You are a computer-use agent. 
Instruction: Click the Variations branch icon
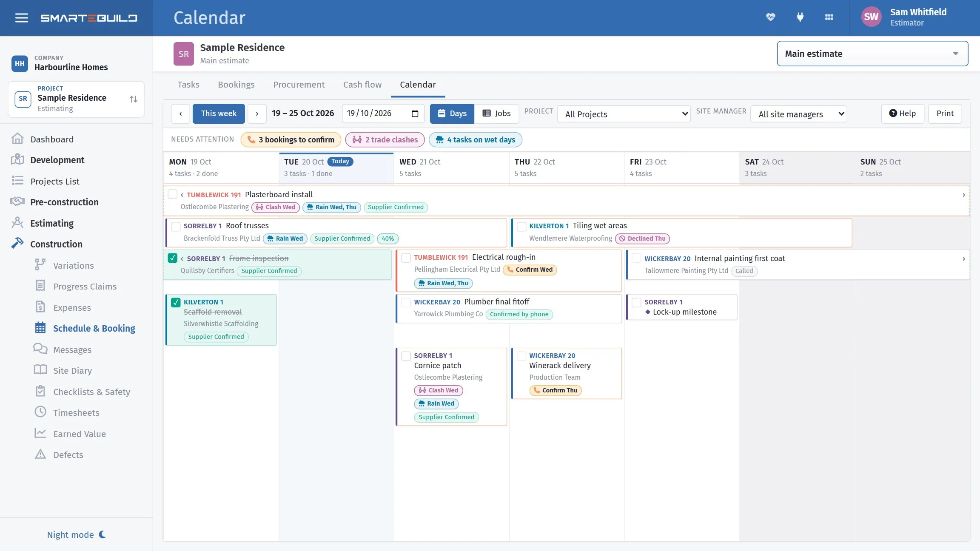(x=40, y=265)
